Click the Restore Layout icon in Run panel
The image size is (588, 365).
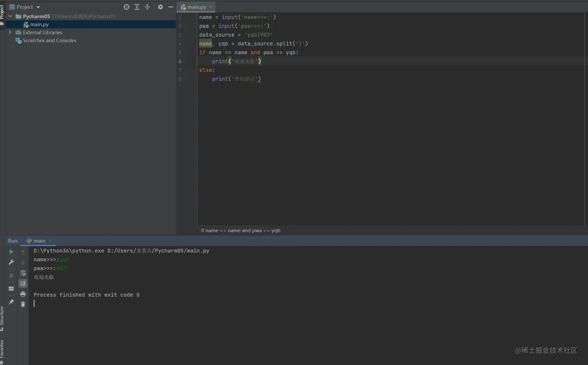pos(11,289)
